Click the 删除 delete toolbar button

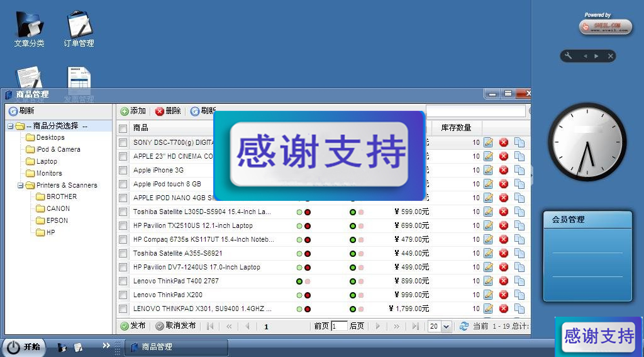168,111
